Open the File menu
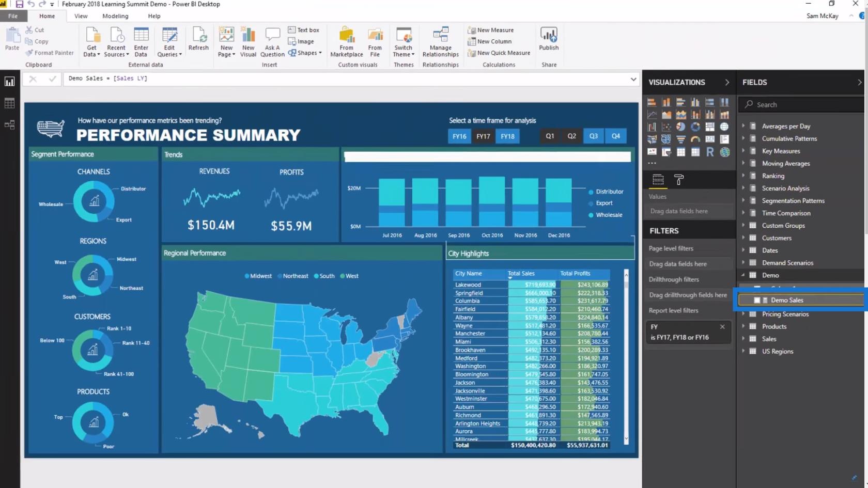The width and height of the screenshot is (868, 488). click(x=13, y=16)
